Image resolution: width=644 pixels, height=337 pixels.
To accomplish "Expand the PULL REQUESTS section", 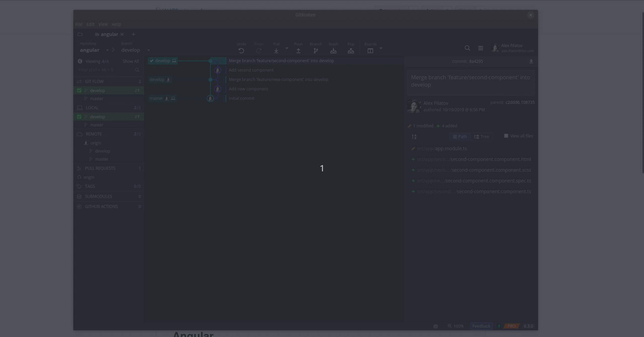I will pos(109,168).
